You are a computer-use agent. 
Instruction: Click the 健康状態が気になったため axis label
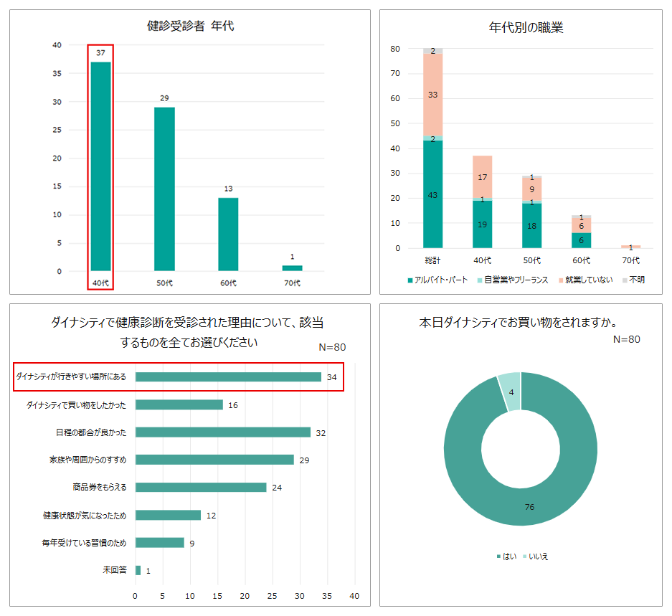click(x=85, y=515)
